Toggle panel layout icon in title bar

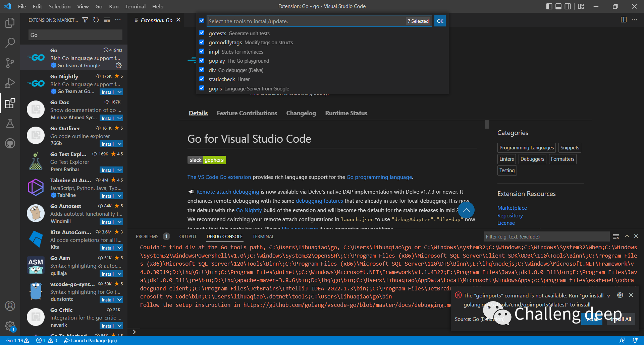point(558,6)
